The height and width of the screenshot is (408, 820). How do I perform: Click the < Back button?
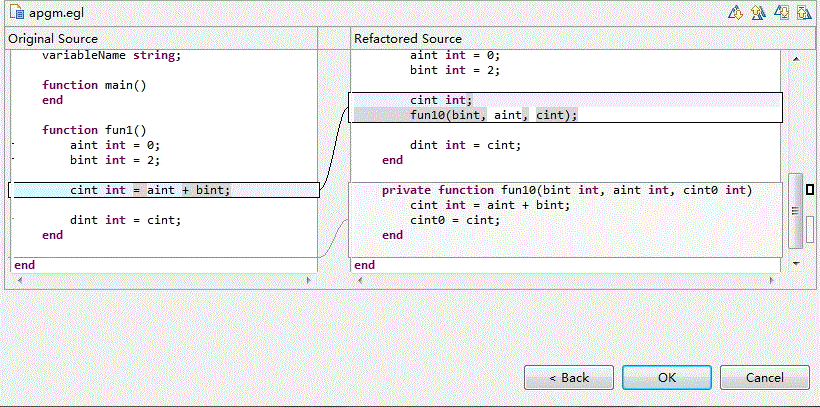pyautogui.click(x=568, y=378)
